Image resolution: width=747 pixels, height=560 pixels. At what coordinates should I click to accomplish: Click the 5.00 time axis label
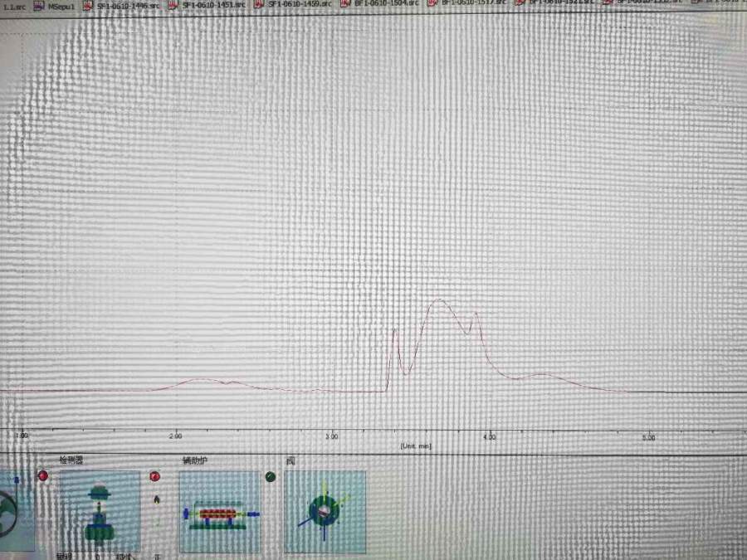[648, 437]
